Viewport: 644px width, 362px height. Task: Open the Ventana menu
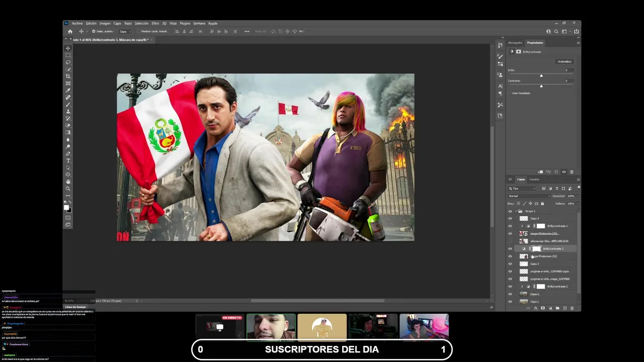pyautogui.click(x=199, y=23)
